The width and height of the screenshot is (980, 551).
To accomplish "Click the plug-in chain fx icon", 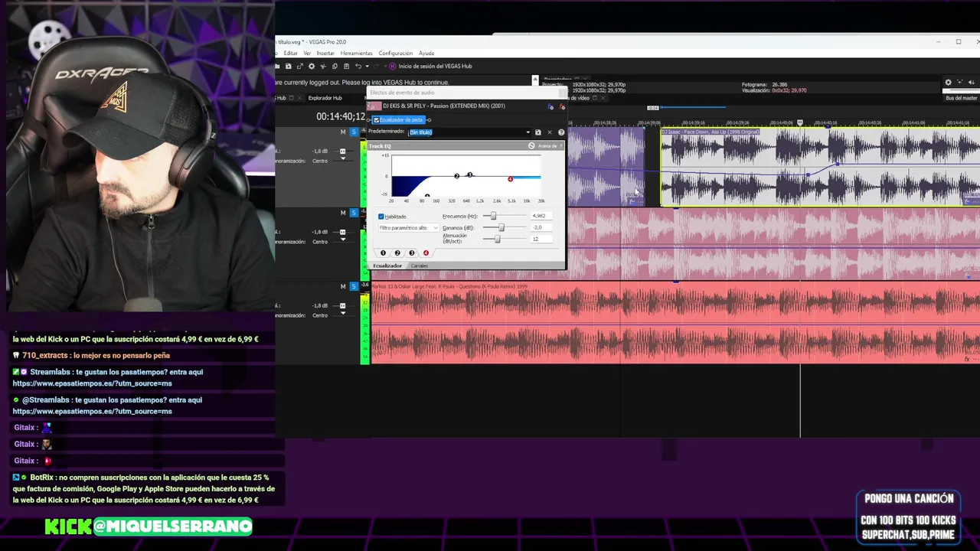I will click(x=550, y=106).
